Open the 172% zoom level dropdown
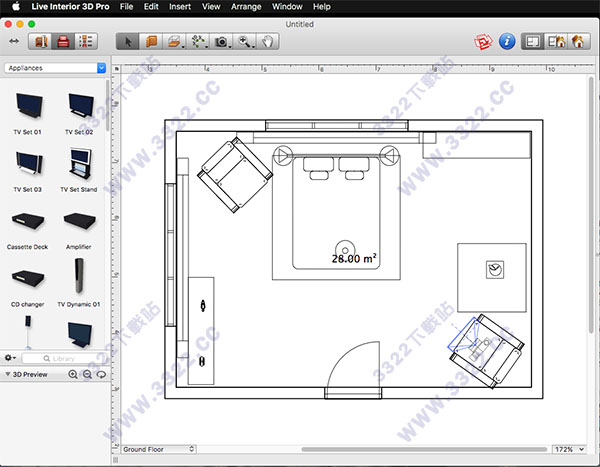This screenshot has height=467, width=600. pyautogui.click(x=569, y=449)
